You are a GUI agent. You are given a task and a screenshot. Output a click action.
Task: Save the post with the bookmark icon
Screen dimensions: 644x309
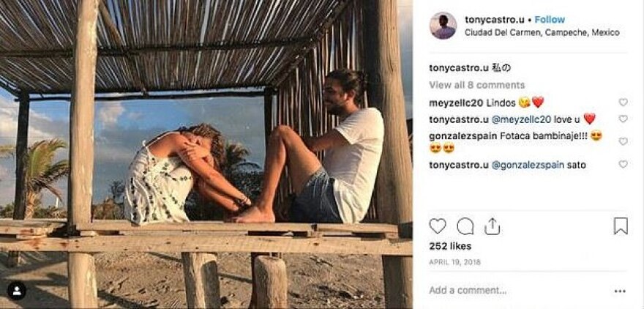[x=621, y=226]
